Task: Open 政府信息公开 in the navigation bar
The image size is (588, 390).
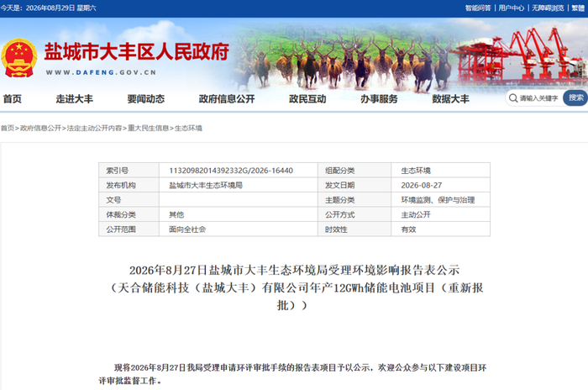Action: click(x=227, y=98)
